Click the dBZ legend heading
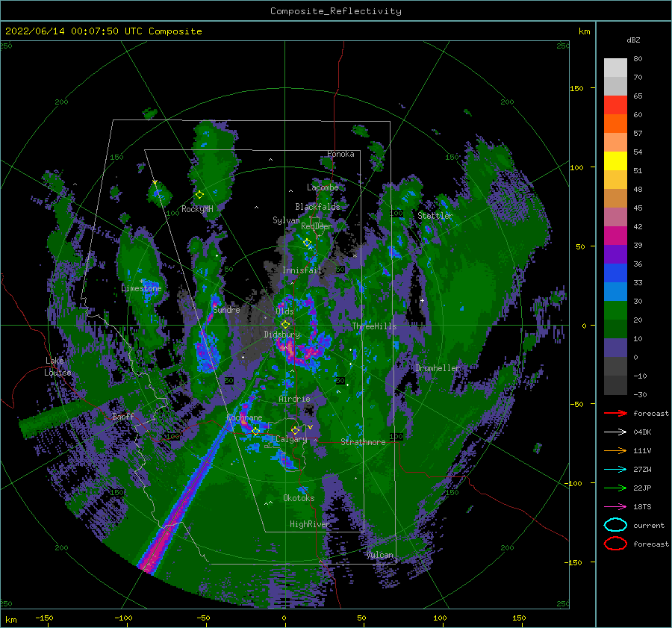672x628 pixels. [x=633, y=40]
